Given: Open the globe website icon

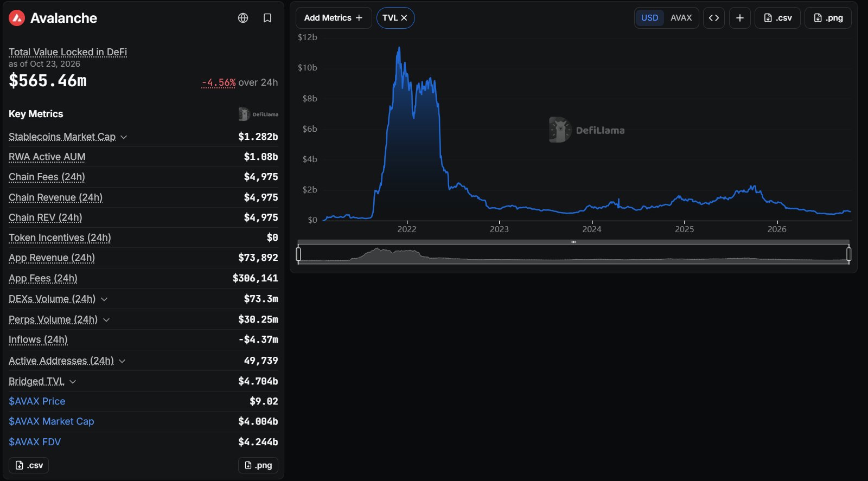Looking at the screenshot, I should coord(243,18).
